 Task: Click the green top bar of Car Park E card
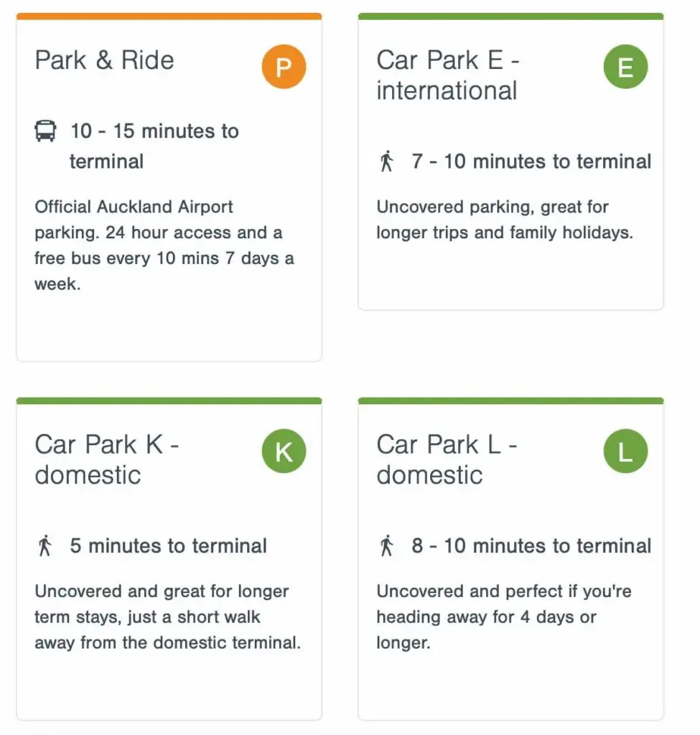pyautogui.click(x=510, y=17)
